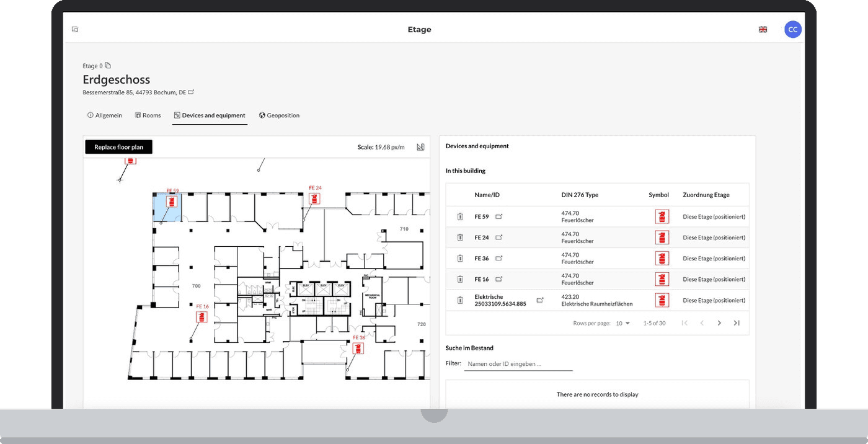The height and width of the screenshot is (444, 868).
Task: Go to the next table page
Action: (719, 323)
